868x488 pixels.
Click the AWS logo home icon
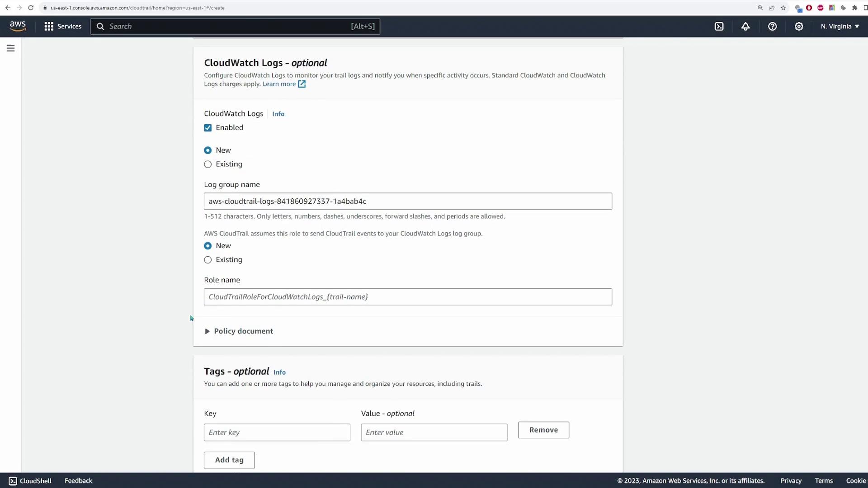18,26
